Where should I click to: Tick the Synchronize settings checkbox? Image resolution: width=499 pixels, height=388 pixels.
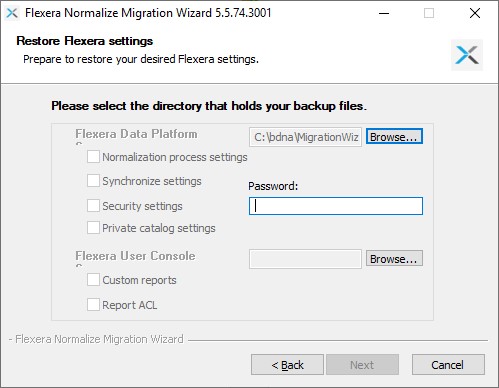pos(93,181)
